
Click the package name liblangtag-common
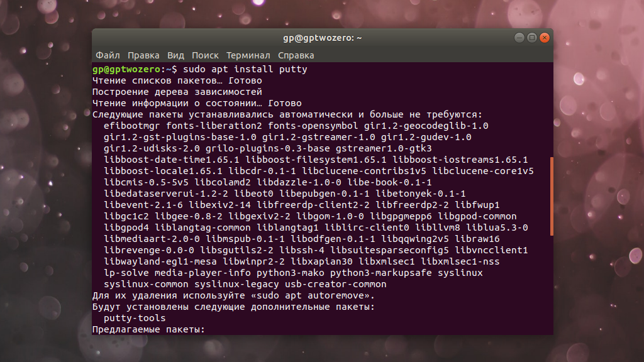(x=203, y=228)
